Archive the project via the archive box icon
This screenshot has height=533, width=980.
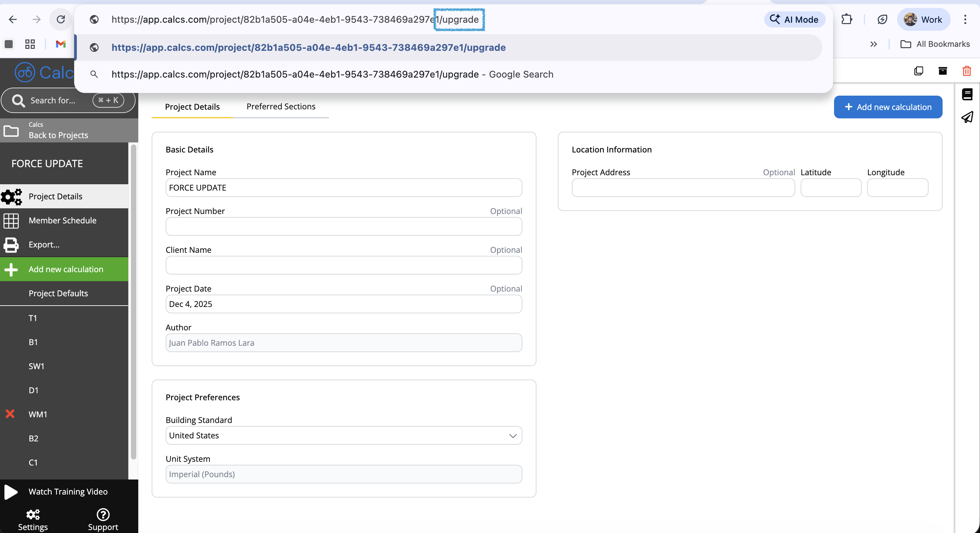coord(942,71)
